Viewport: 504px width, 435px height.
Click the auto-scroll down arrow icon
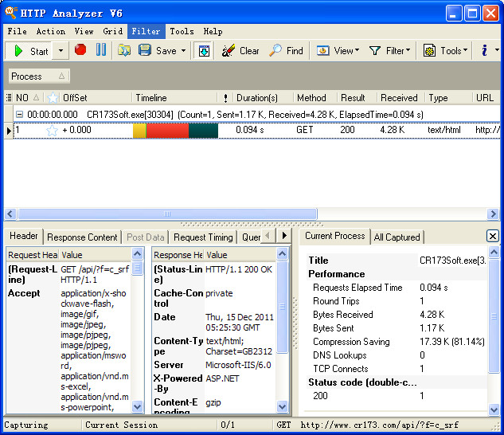pos(204,50)
